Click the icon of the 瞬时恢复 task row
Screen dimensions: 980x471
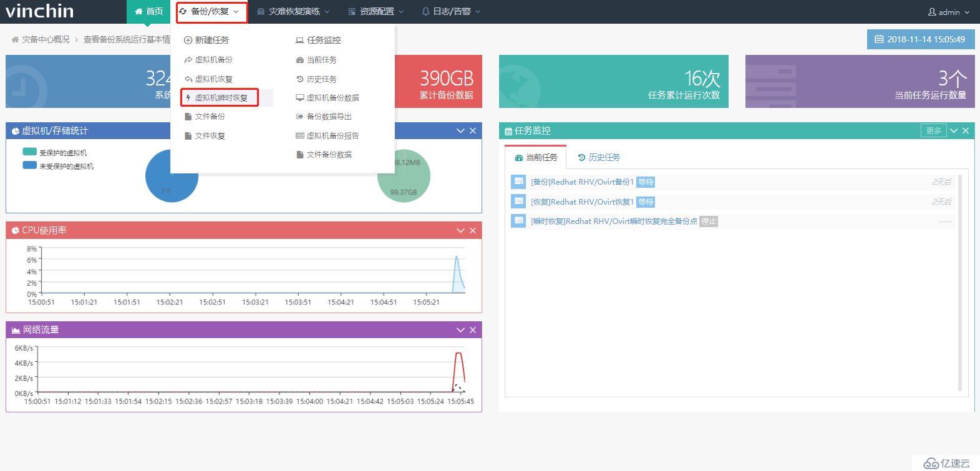(x=518, y=221)
